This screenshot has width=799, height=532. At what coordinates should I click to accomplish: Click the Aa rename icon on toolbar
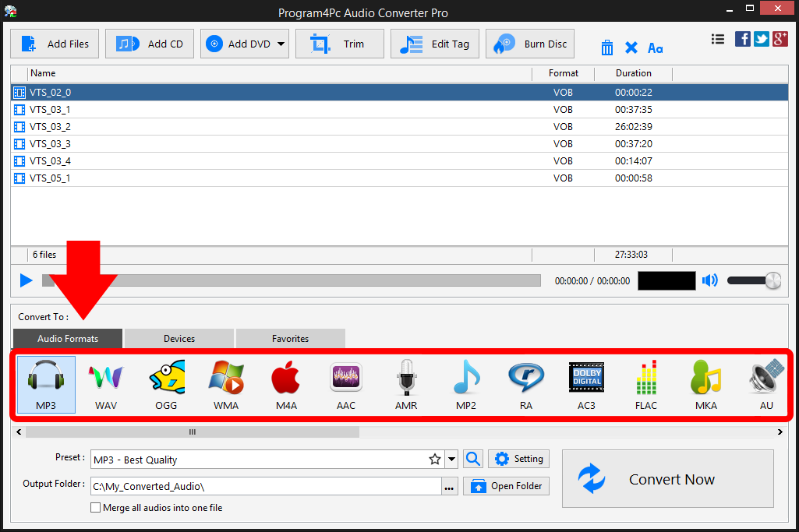pos(655,48)
